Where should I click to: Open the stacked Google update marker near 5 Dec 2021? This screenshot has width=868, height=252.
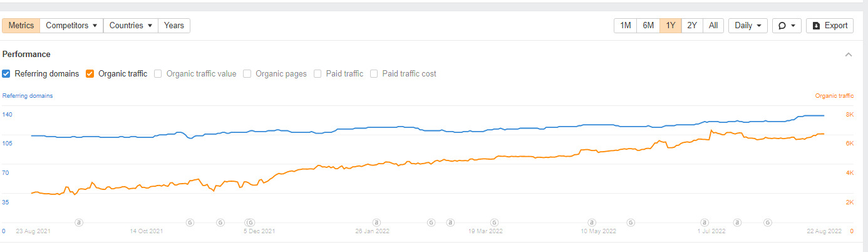click(250, 222)
